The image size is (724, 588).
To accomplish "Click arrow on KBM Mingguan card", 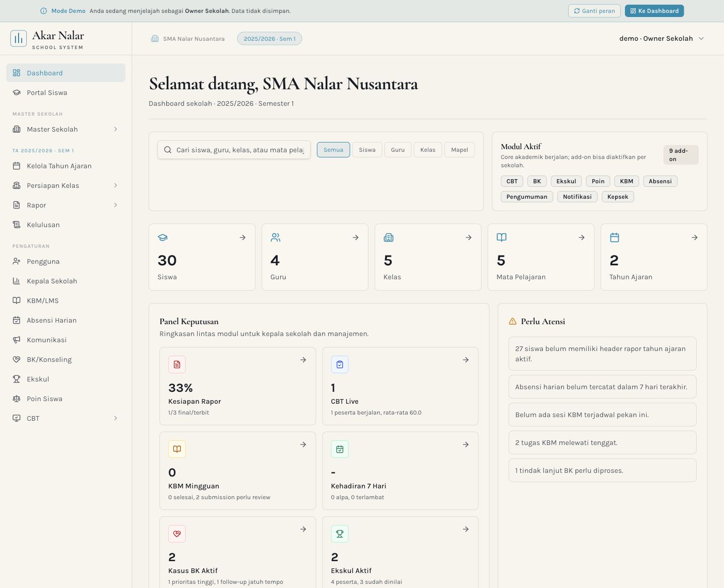I will point(303,444).
